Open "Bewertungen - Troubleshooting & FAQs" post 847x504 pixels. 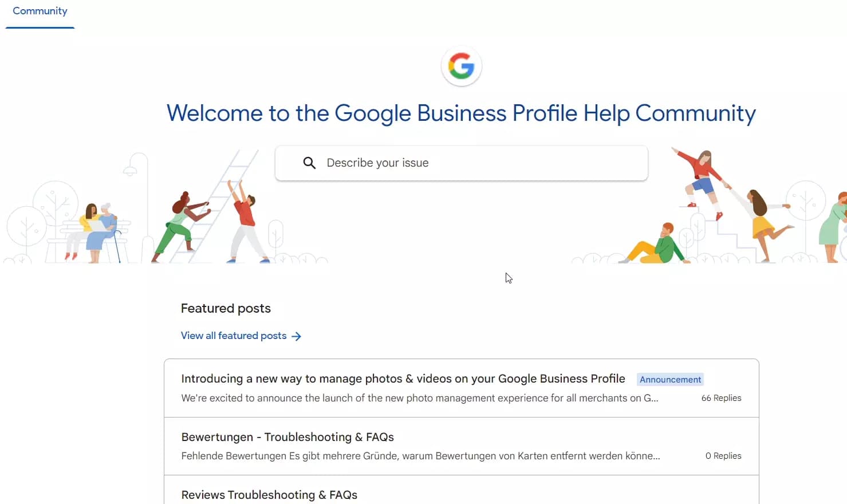pyautogui.click(x=287, y=437)
